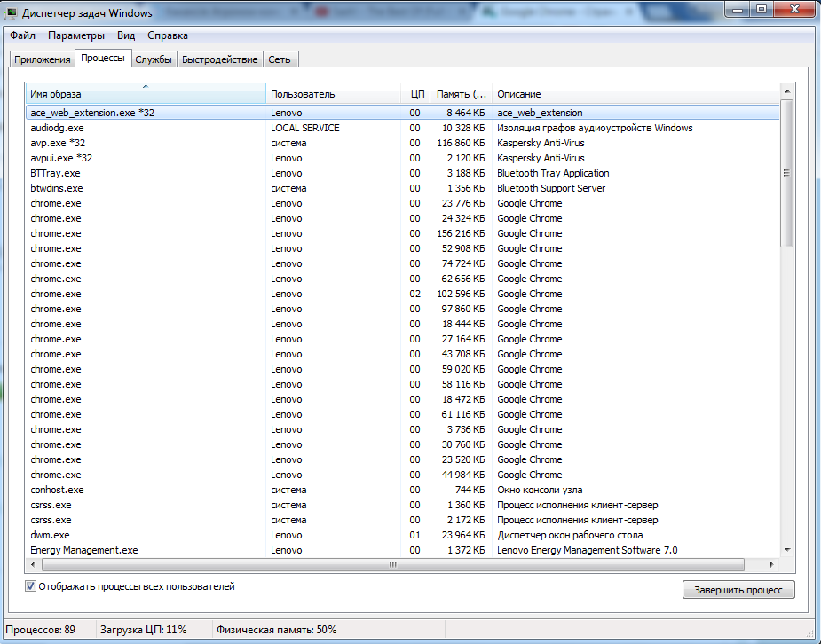Switch to the Сеть tab
821x644 pixels.
click(x=280, y=59)
